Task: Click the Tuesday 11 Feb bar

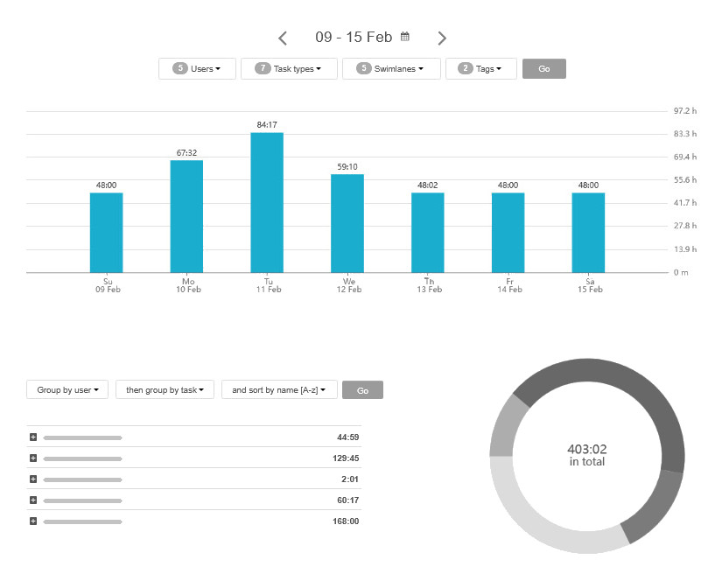Action: pos(267,203)
